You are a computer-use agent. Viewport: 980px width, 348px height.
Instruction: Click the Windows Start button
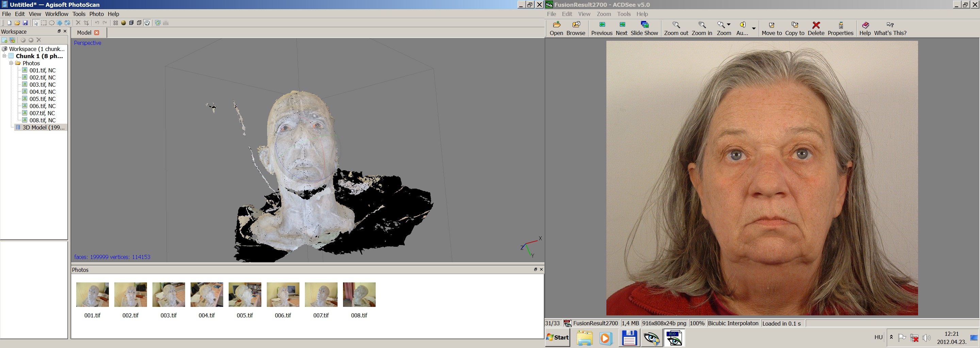pyautogui.click(x=557, y=337)
